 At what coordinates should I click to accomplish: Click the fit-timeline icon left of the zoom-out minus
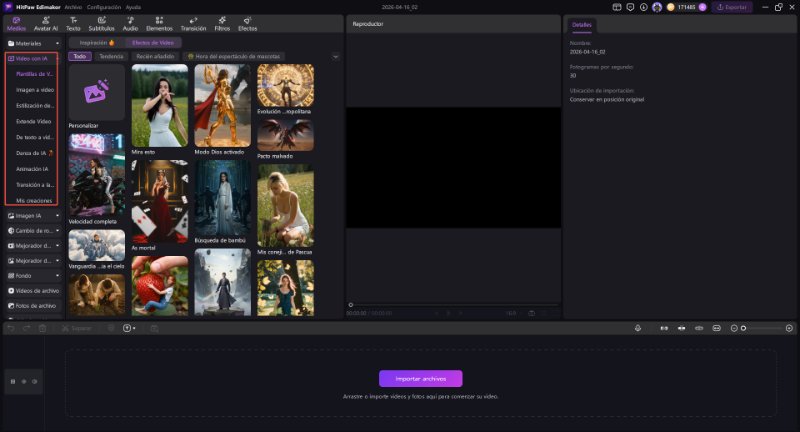point(716,328)
